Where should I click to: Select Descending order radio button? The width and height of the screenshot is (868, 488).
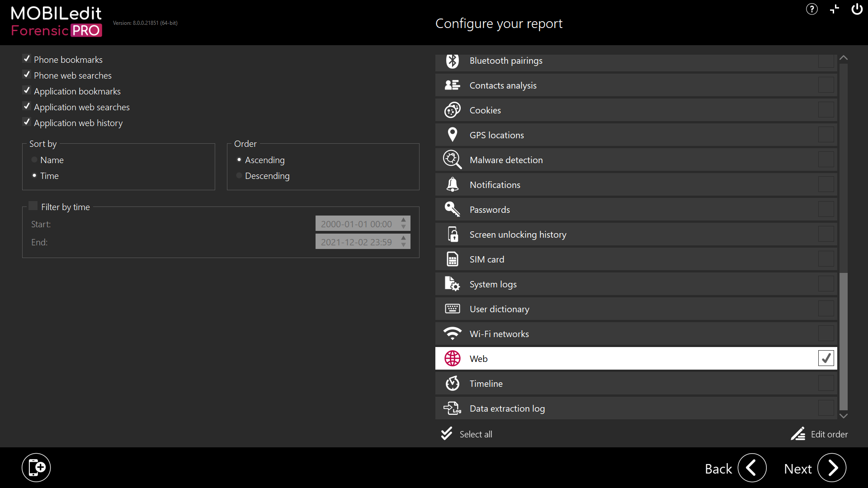pyautogui.click(x=239, y=176)
